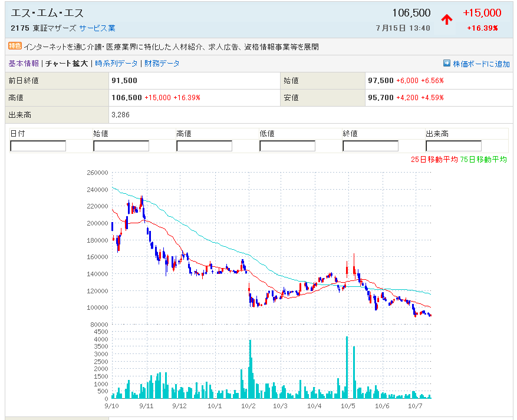Image resolution: width=517 pixels, height=420 pixels.
Task: Open the 基本情報 page
Action: coord(24,64)
